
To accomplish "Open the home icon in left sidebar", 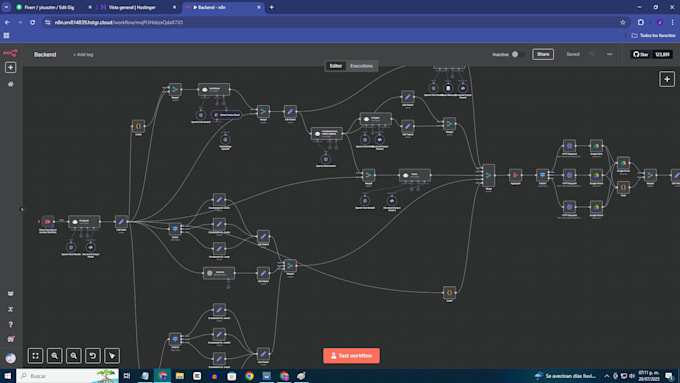I will [x=10, y=84].
